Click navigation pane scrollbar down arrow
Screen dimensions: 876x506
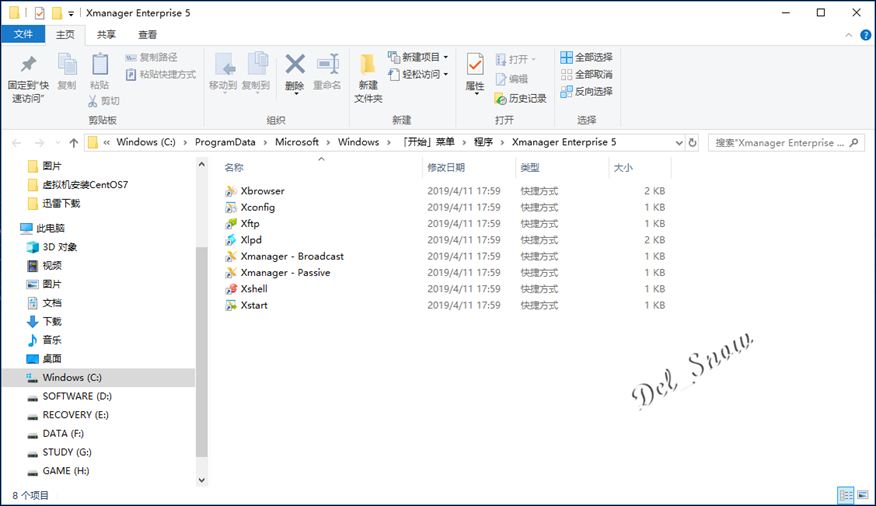(202, 480)
